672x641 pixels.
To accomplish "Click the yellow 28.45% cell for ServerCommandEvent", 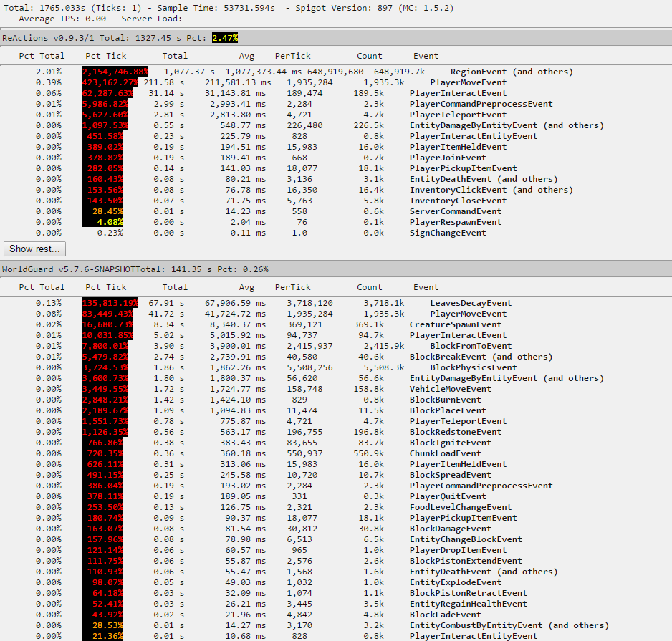I will 107,211.
